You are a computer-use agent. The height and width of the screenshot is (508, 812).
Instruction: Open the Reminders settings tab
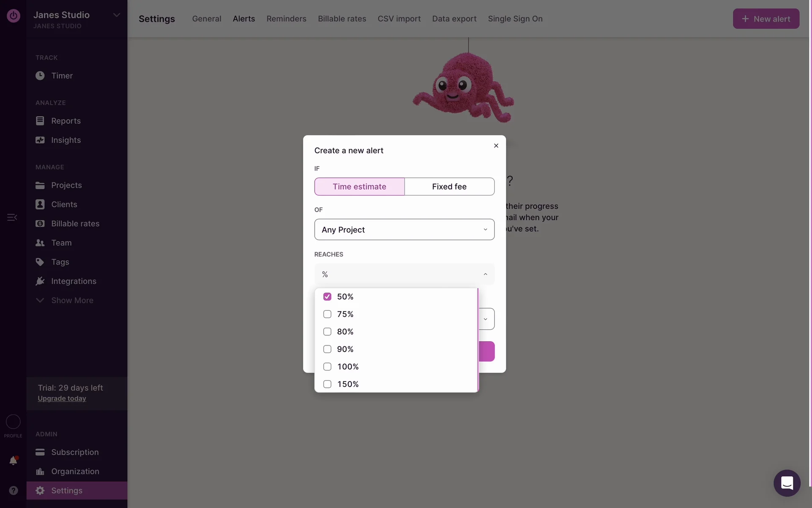[286, 19]
